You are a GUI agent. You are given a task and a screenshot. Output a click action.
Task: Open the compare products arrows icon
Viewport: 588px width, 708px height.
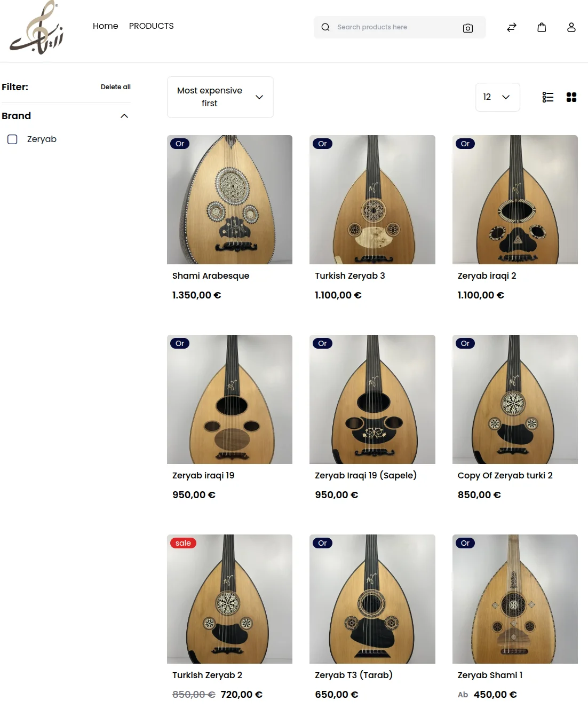click(512, 27)
